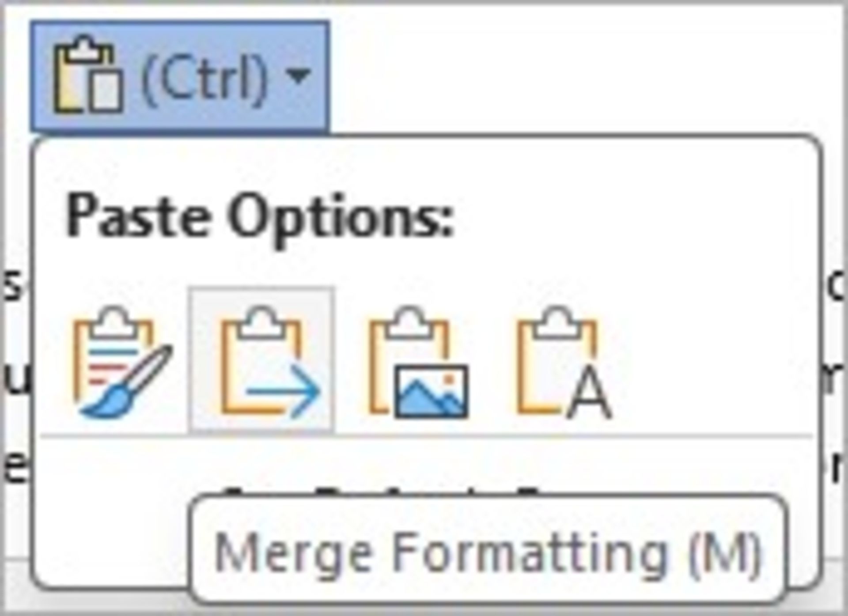
Task: Click the letter A on the last paste icon
Action: pos(590,395)
